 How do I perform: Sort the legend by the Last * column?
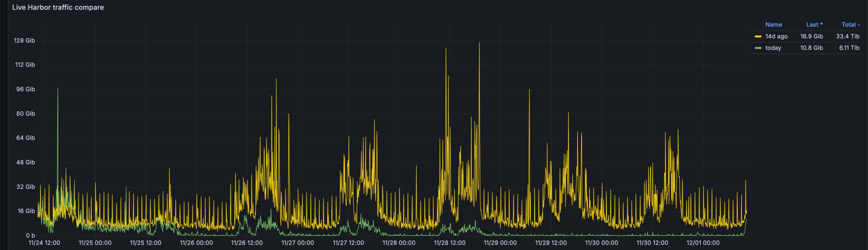click(x=814, y=25)
